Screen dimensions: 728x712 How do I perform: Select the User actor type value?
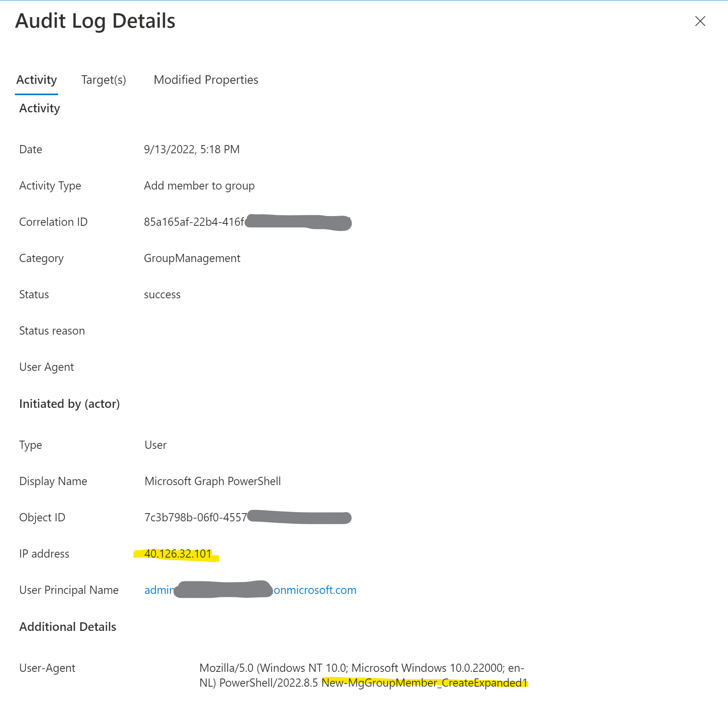pos(155,445)
